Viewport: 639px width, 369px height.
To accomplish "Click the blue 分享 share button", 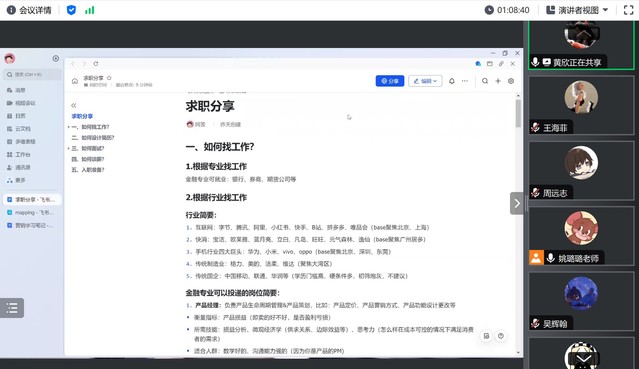I will coord(390,81).
